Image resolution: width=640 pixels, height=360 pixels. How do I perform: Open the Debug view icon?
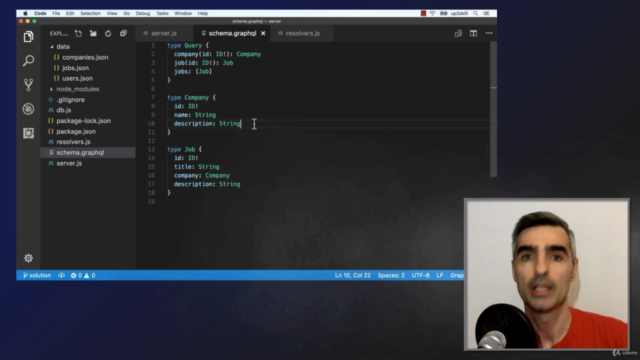[x=28, y=109]
